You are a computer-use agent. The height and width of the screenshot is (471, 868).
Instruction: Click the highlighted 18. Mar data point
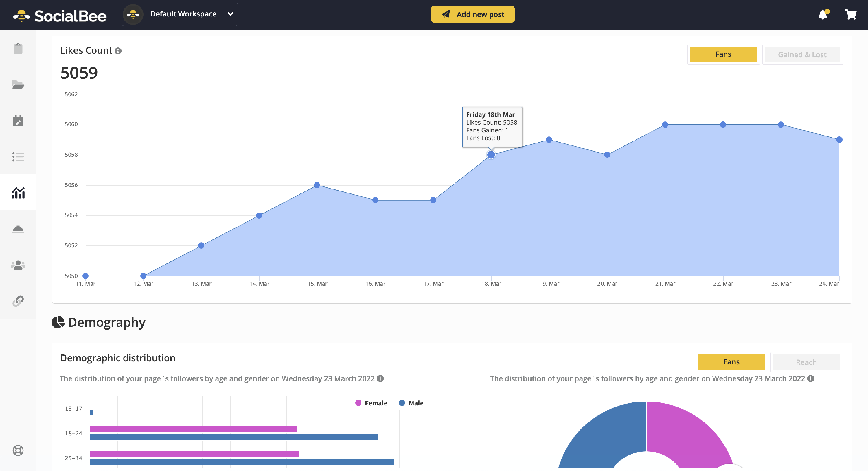click(491, 155)
